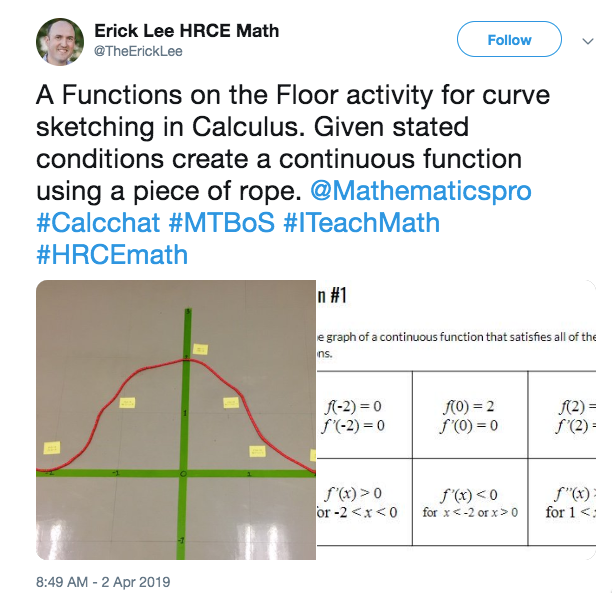Select the f'(x) < 0 condition cell
Screen dimensions: 613x593
(468, 502)
